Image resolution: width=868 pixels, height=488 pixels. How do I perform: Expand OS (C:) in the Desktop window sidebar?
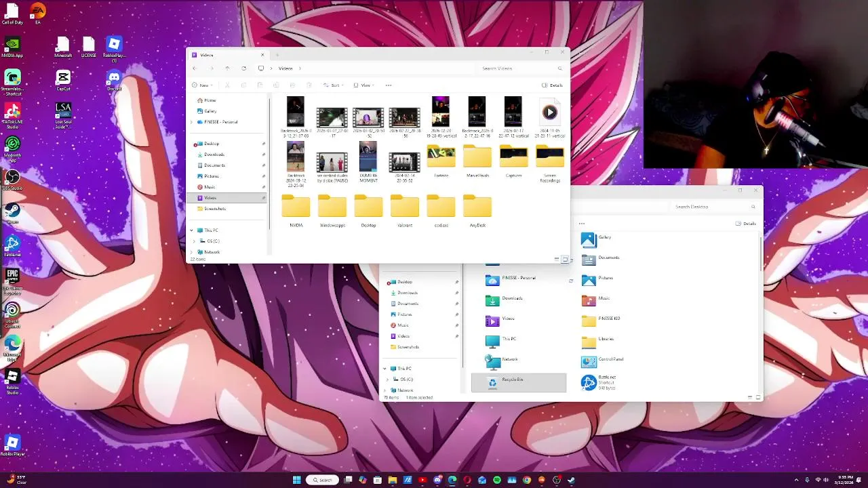click(x=388, y=380)
